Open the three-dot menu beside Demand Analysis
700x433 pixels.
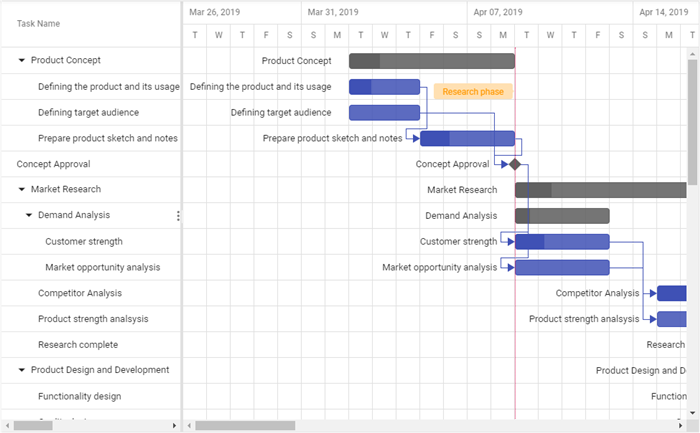tap(178, 215)
